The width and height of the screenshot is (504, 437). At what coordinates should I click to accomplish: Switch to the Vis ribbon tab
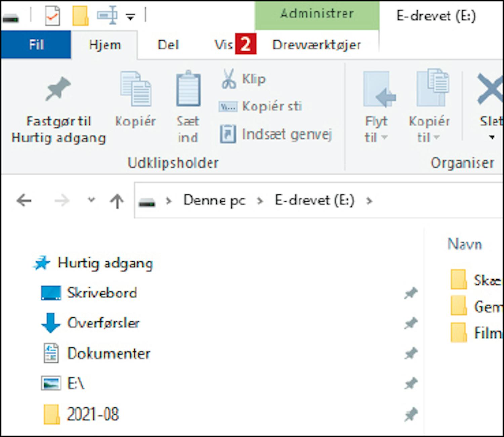tap(224, 45)
